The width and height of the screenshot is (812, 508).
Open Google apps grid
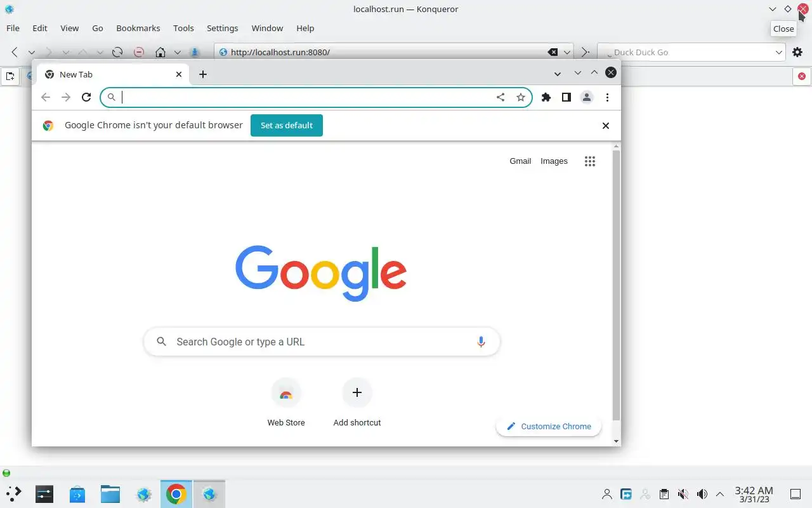click(x=589, y=161)
